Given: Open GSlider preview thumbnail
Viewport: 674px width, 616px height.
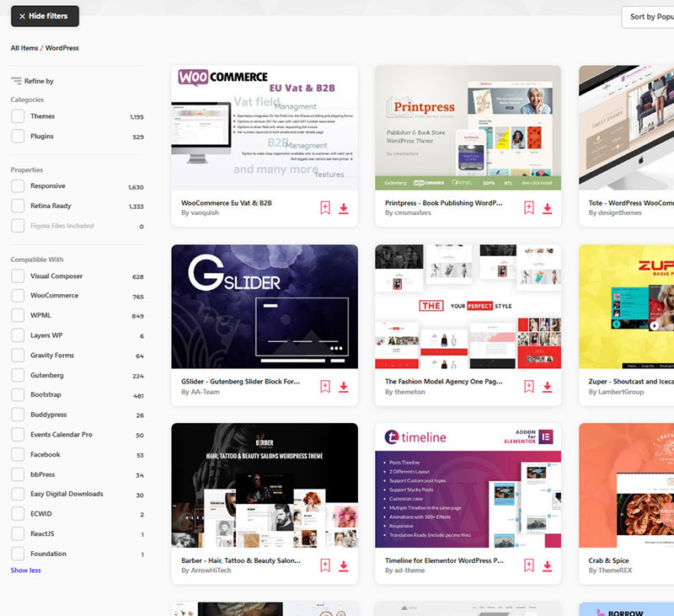Looking at the screenshot, I should [265, 307].
